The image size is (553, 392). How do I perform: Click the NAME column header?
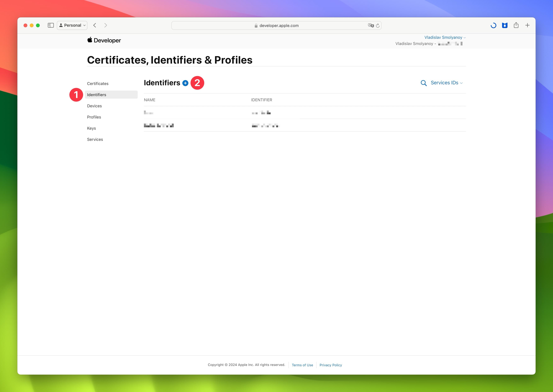(x=150, y=100)
